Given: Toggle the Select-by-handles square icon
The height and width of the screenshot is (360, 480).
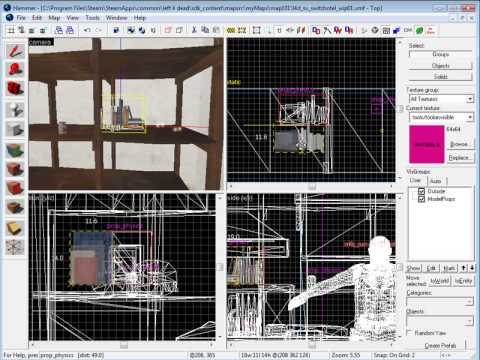Looking at the screenshot, I should (x=256, y=30).
